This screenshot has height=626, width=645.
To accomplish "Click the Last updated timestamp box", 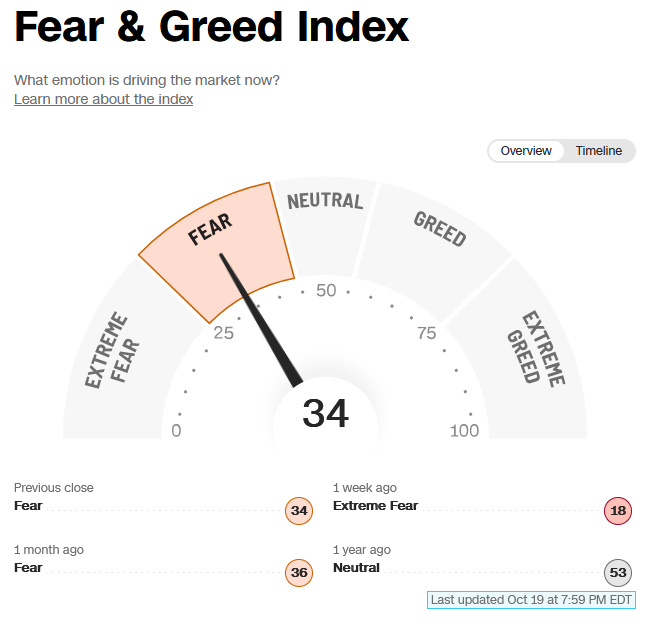I will pyautogui.click(x=531, y=600).
